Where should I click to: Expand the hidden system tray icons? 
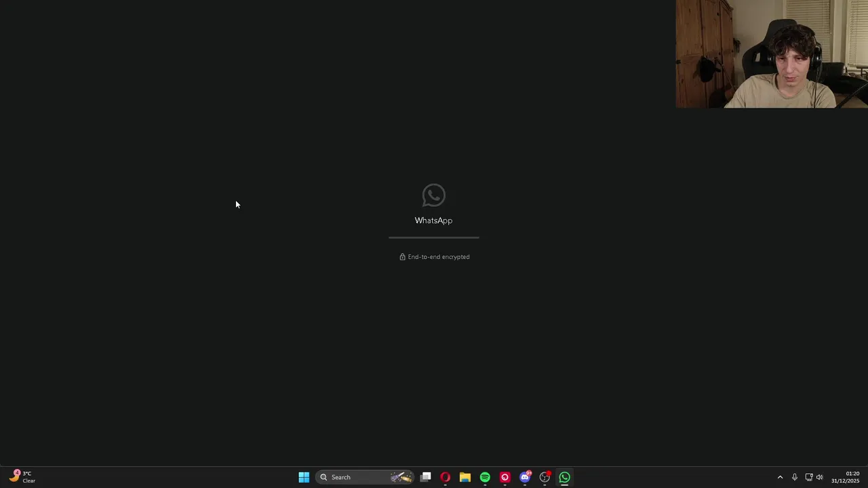point(780,477)
